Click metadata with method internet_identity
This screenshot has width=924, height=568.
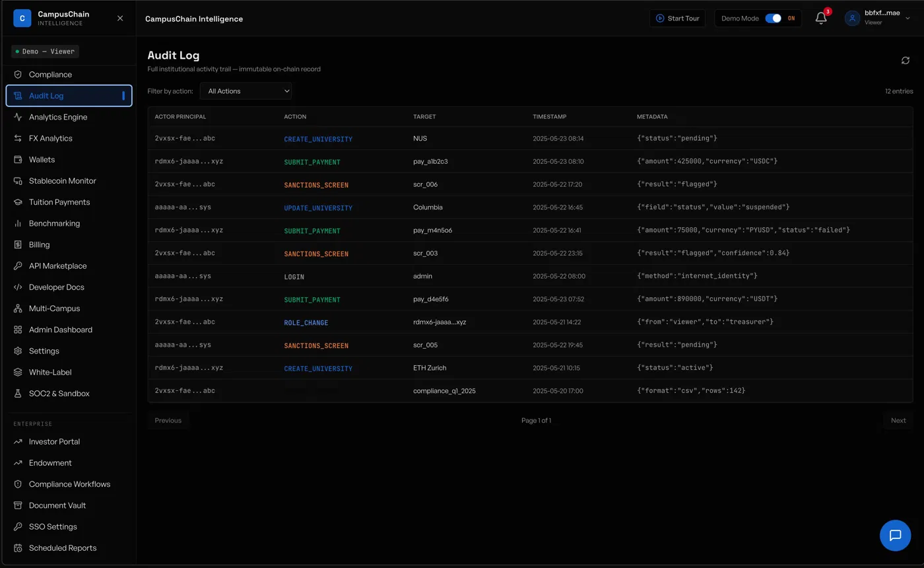coord(697,276)
